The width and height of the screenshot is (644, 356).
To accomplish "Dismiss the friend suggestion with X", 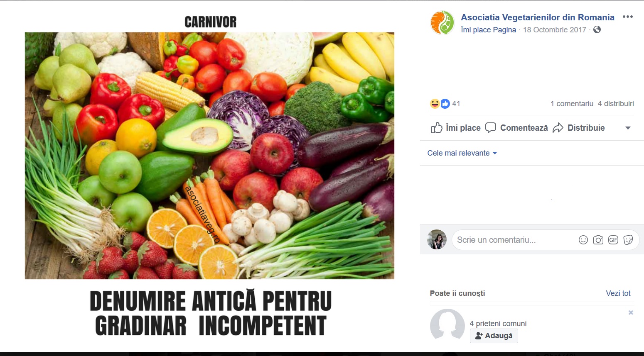I will (631, 312).
